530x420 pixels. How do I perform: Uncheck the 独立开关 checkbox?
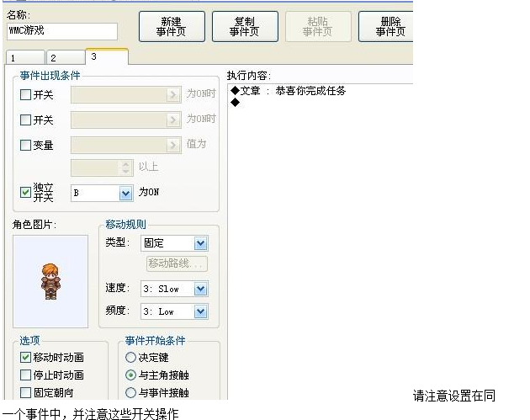tap(26, 193)
